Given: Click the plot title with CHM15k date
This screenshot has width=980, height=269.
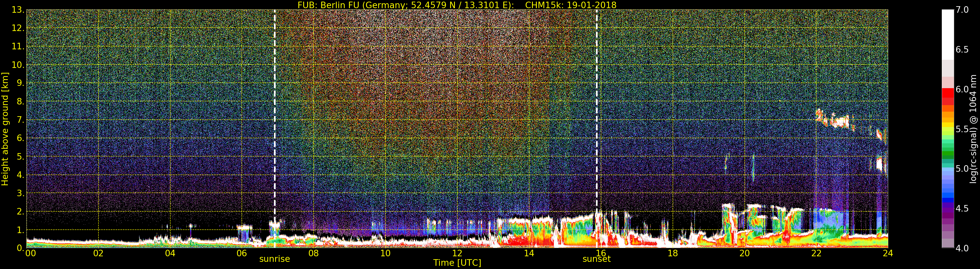Looking at the screenshot, I should (457, 5).
